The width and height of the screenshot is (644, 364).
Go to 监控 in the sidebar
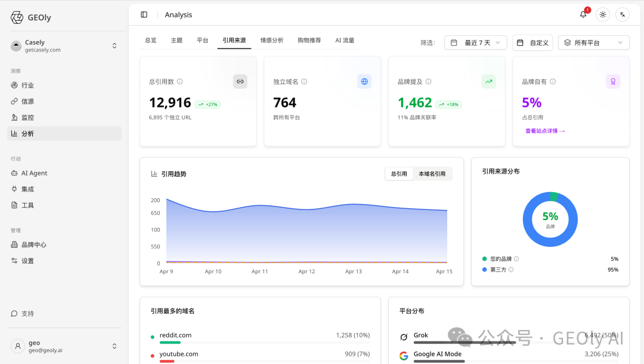(64, 117)
